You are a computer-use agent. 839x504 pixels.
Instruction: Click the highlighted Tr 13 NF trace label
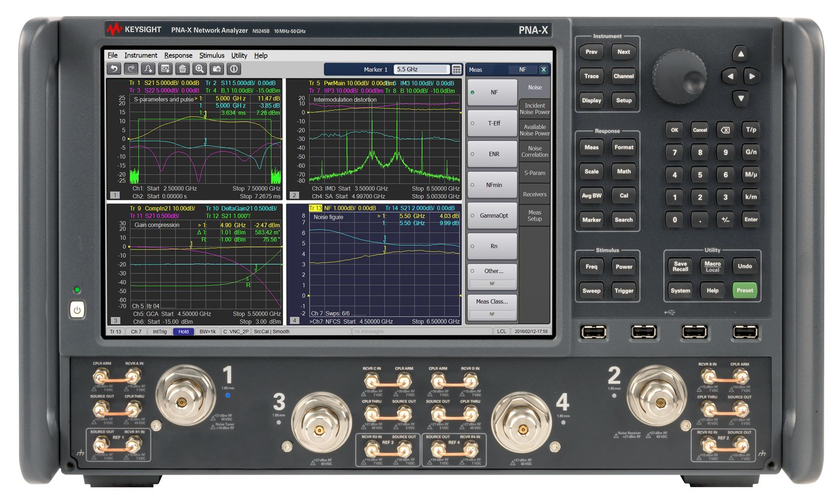[342, 208]
